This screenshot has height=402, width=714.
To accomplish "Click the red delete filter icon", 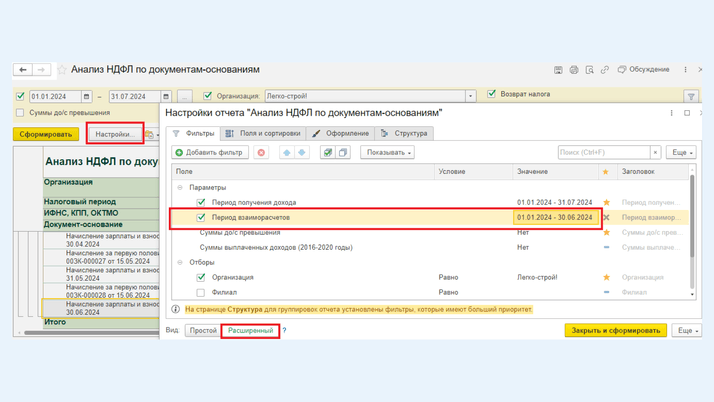I will pos(262,153).
